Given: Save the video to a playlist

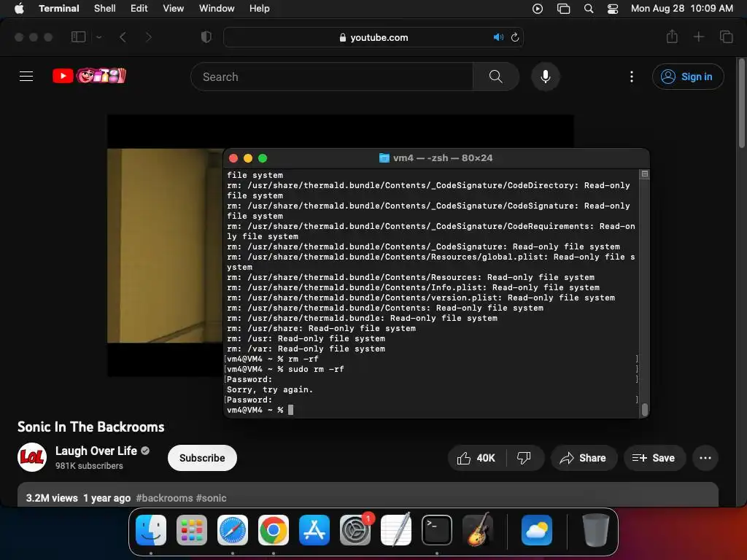Looking at the screenshot, I should click(x=654, y=458).
